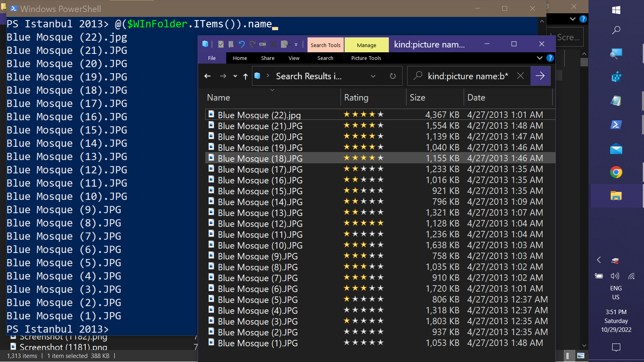The image size is (644, 362).
Task: Open the Picture Tools ribbon tab
Action: (366, 58)
